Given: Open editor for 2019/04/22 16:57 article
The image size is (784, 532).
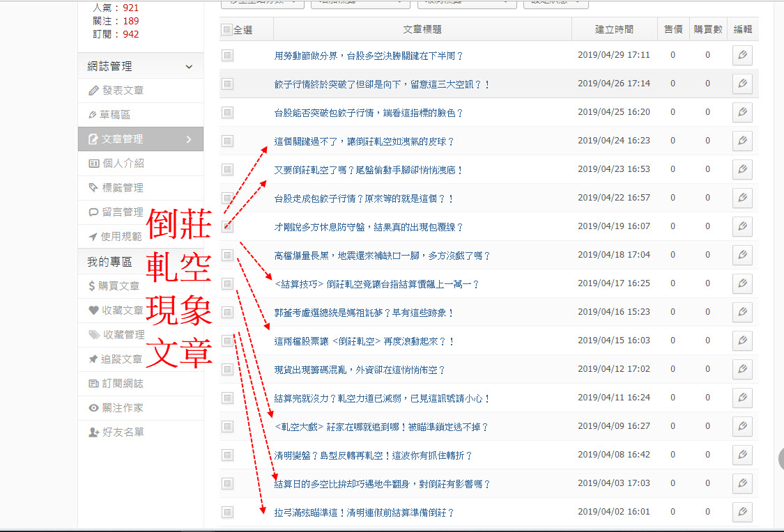Looking at the screenshot, I should click(x=742, y=198).
